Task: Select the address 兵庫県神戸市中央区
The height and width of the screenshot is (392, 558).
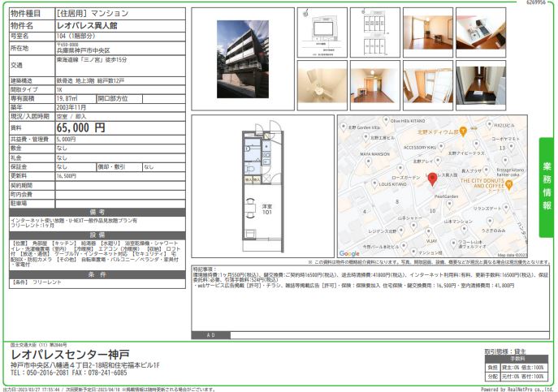Action: point(84,51)
